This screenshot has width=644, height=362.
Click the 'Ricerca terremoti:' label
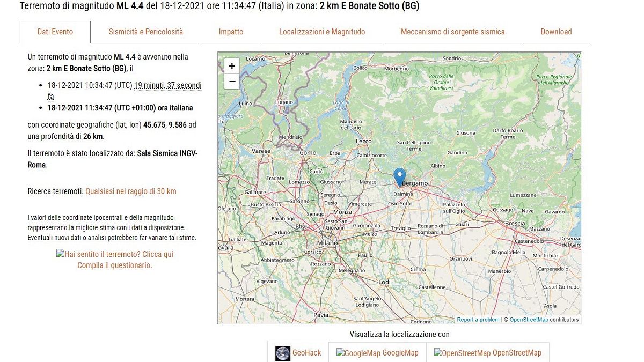click(55, 191)
